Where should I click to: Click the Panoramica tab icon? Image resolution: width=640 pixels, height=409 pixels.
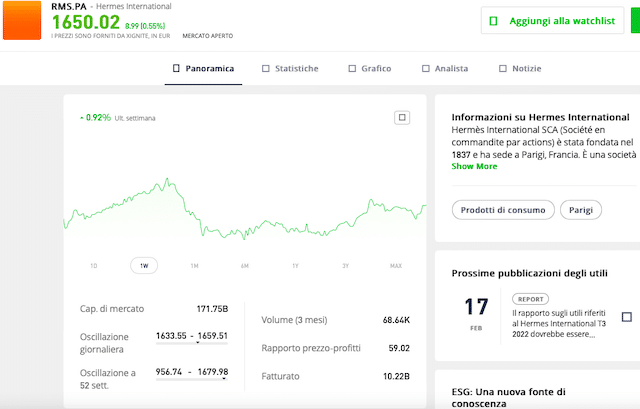pyautogui.click(x=176, y=68)
